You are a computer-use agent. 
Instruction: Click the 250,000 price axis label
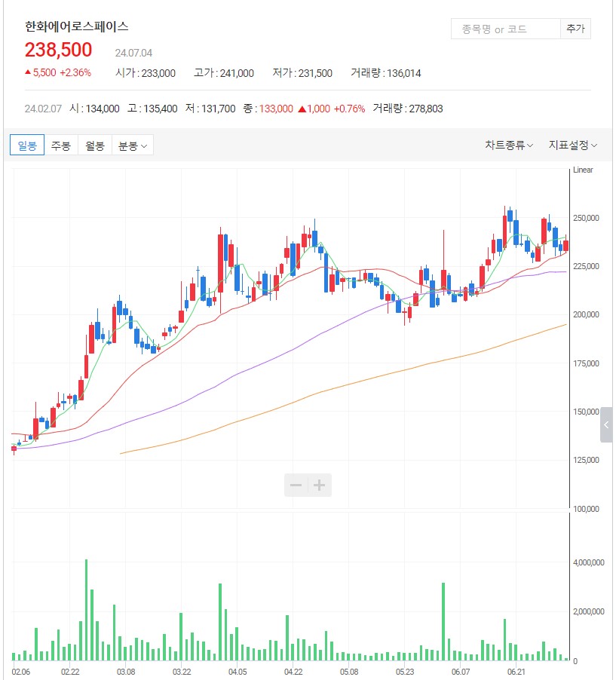click(586, 219)
